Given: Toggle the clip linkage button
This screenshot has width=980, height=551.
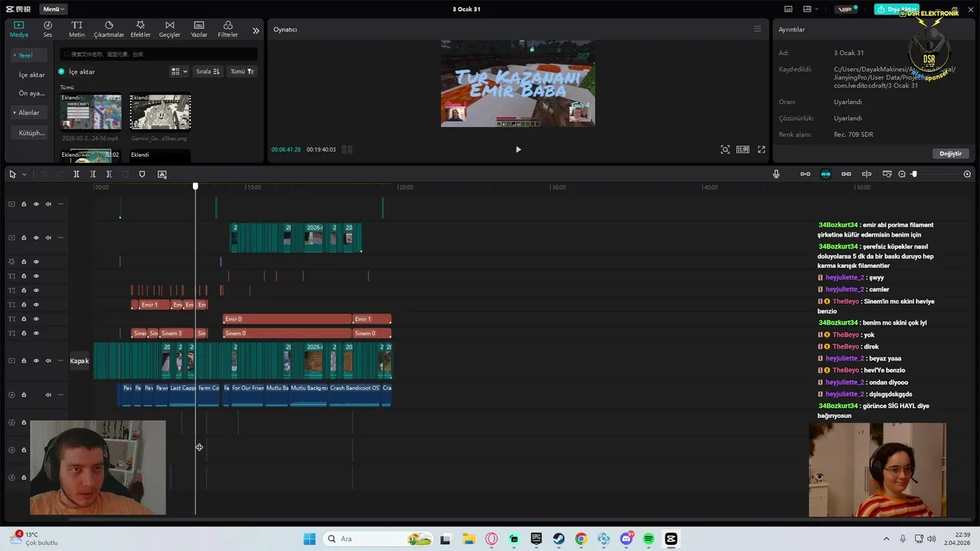Looking at the screenshot, I should [846, 174].
